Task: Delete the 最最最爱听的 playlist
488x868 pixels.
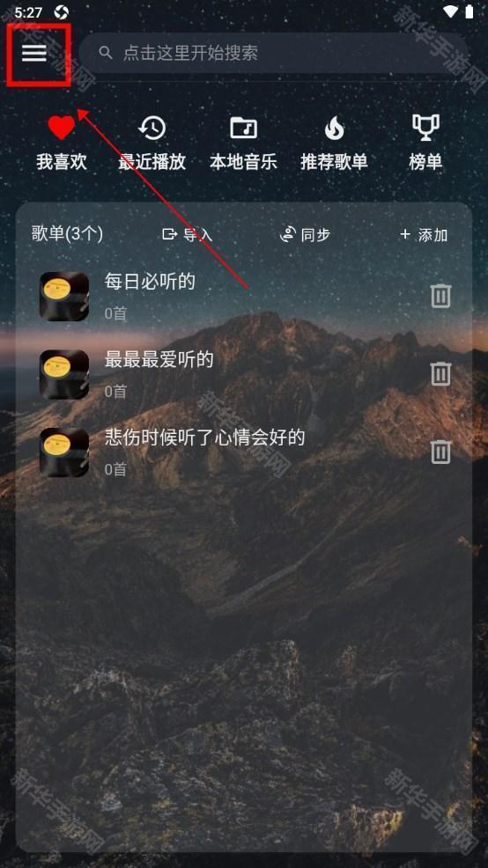Action: tap(441, 373)
